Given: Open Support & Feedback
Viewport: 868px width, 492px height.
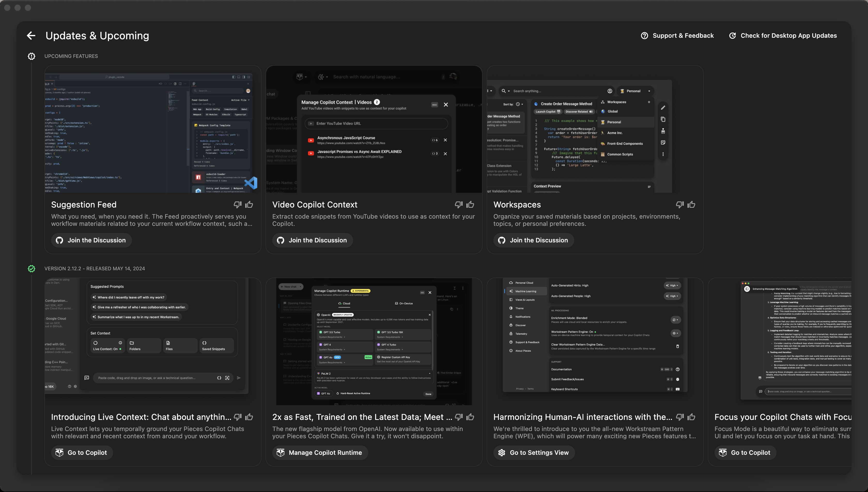Looking at the screenshot, I should pos(677,35).
